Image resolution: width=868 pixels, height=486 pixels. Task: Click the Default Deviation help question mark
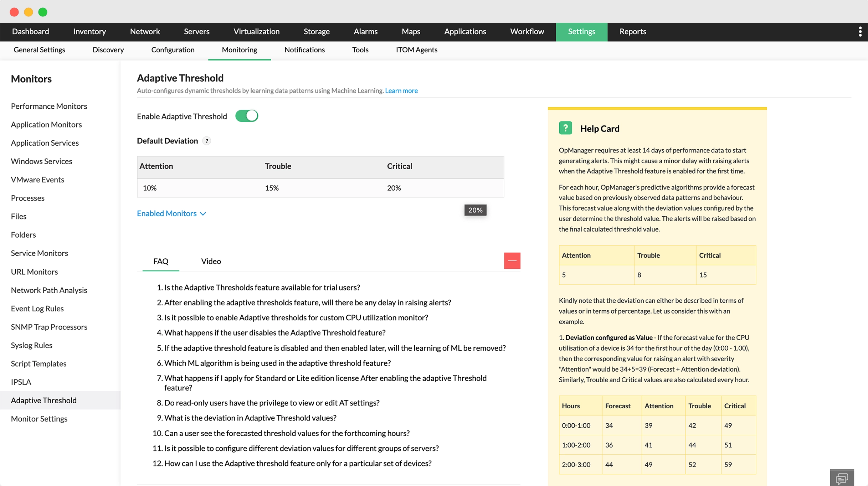[x=207, y=141]
